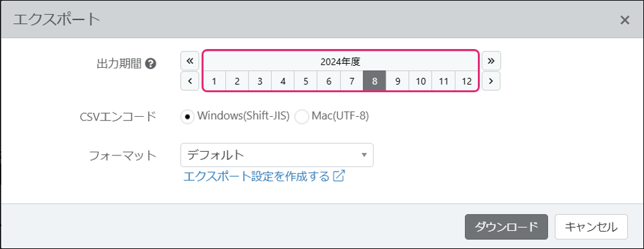644x249 pixels.
Task: Go to previous month single arrow
Action: tap(190, 81)
